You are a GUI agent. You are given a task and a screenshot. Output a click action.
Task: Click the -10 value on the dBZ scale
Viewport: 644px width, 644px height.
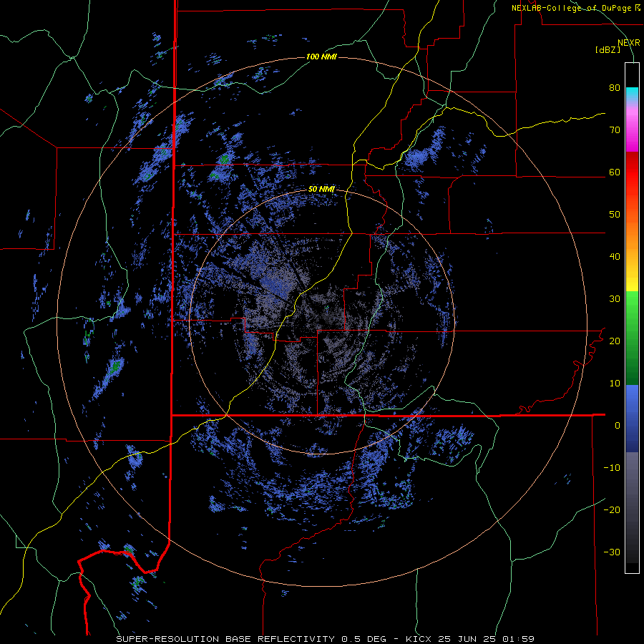pos(612,468)
